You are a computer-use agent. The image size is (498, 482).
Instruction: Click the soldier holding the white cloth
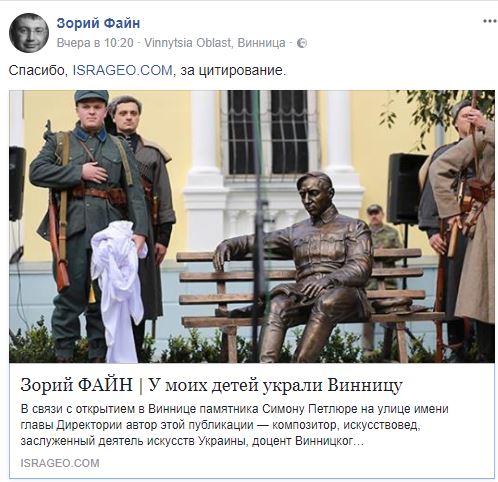(x=90, y=227)
